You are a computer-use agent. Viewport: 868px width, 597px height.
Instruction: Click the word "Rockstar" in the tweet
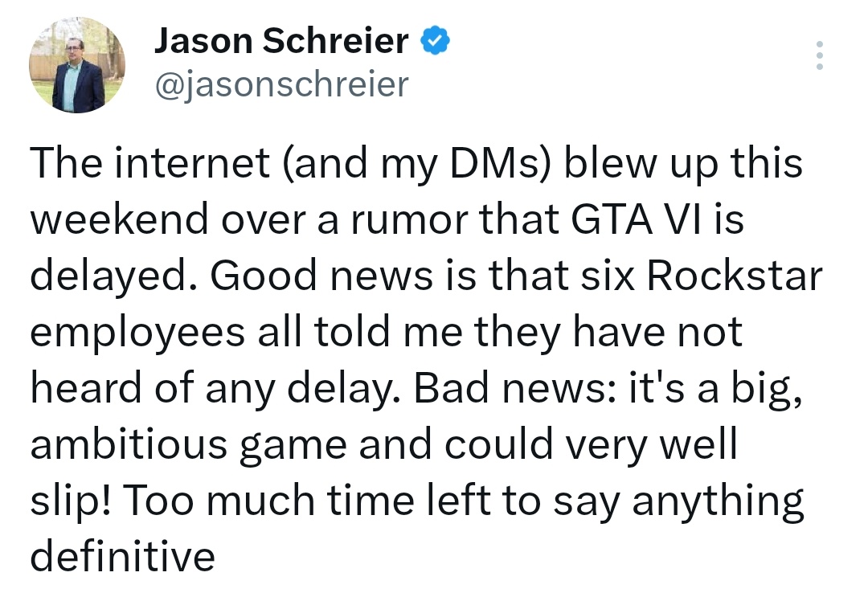pos(735,276)
